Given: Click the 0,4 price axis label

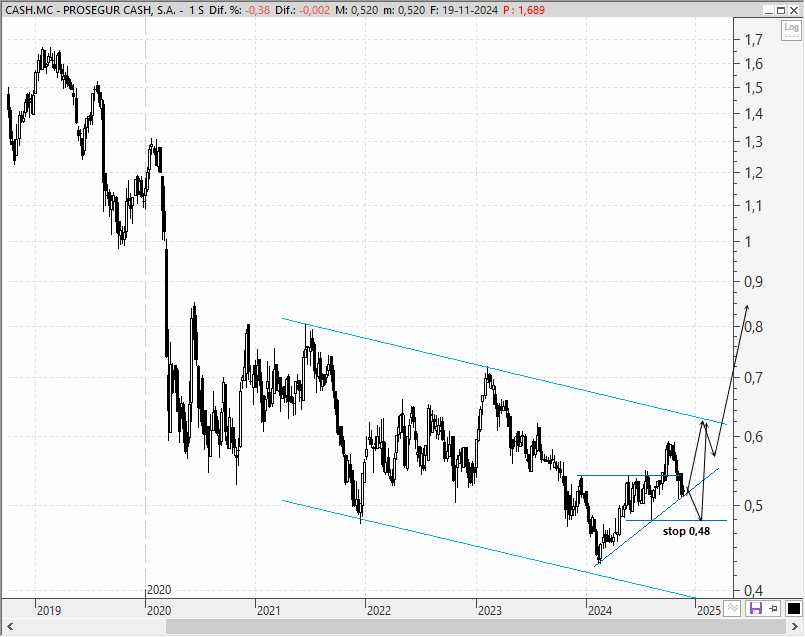Looking at the screenshot, I should tap(754, 591).
